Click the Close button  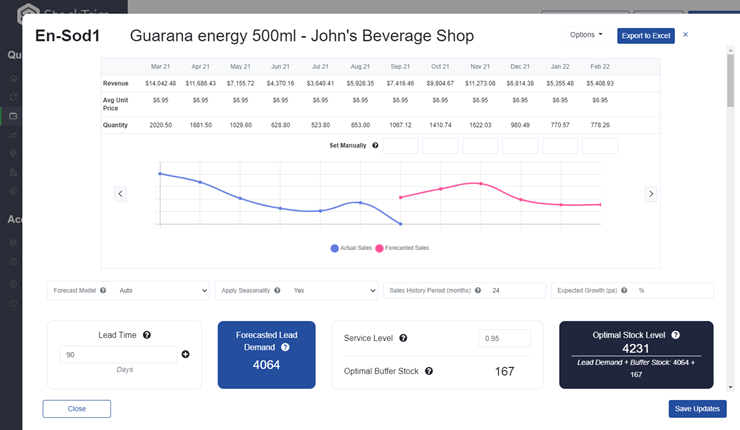76,409
